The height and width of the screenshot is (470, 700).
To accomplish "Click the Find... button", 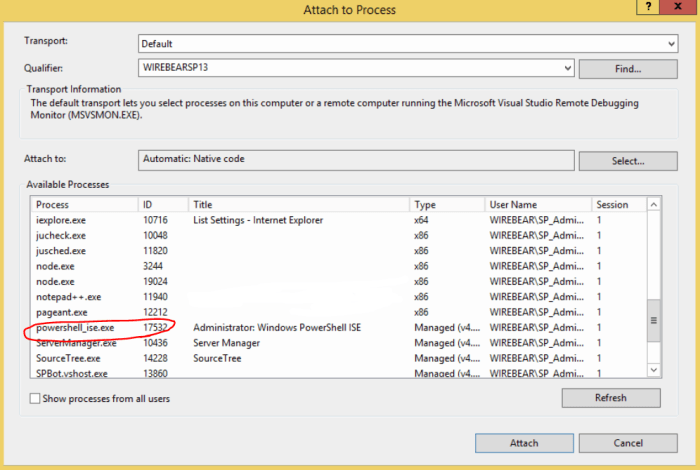I will 628,69.
